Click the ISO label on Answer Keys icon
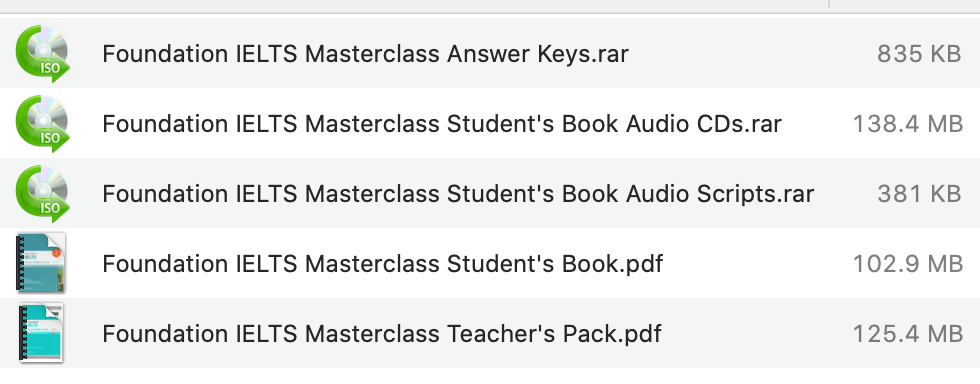980x384 pixels. pyautogui.click(x=50, y=68)
